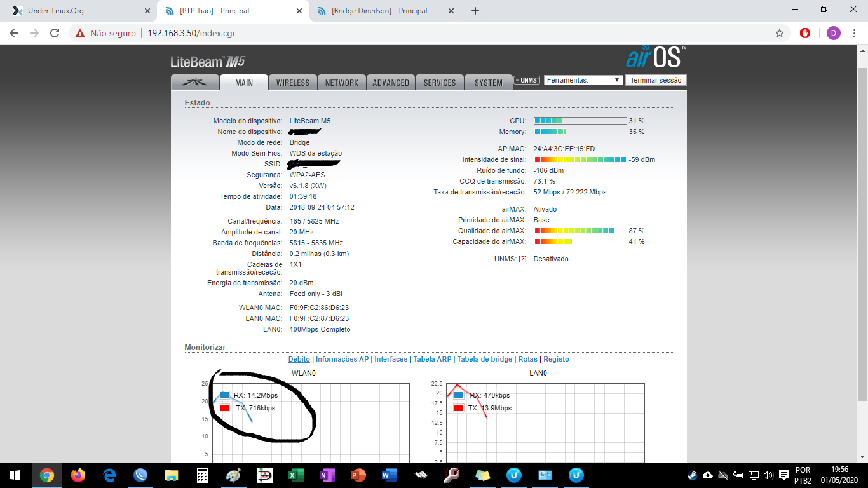This screenshot has height=488, width=868.
Task: Open the NETWORK tab
Action: [342, 83]
